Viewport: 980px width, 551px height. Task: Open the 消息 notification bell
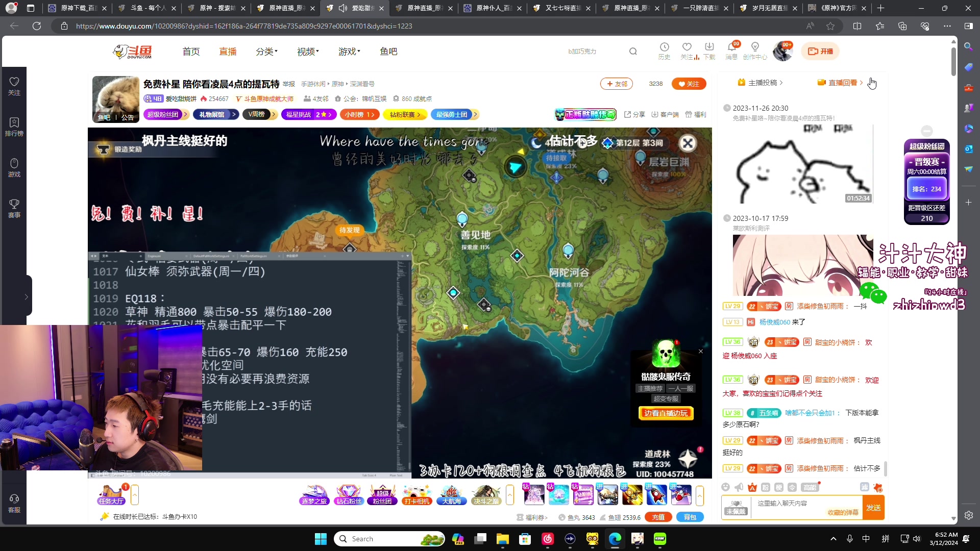click(x=731, y=51)
